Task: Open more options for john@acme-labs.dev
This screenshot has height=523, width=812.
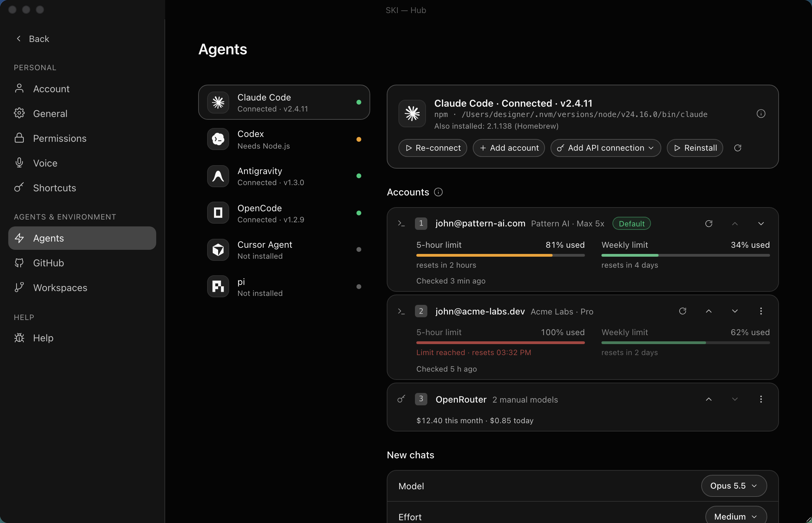Action: [761, 311]
